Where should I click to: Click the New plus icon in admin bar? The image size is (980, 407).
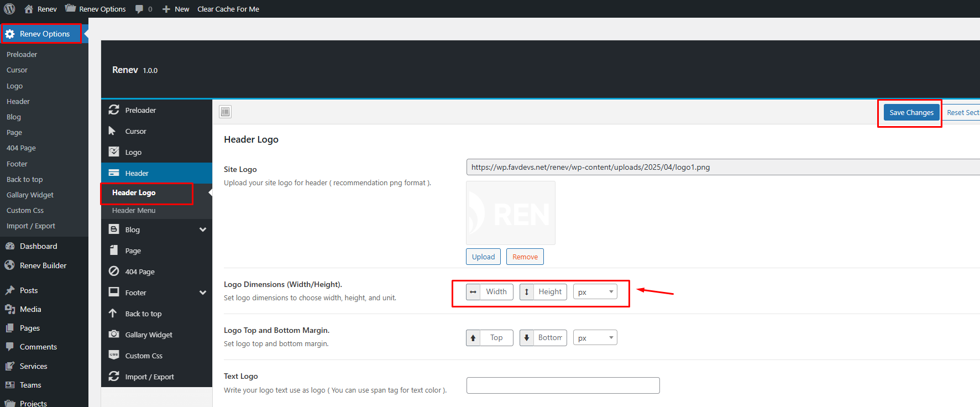(x=166, y=9)
